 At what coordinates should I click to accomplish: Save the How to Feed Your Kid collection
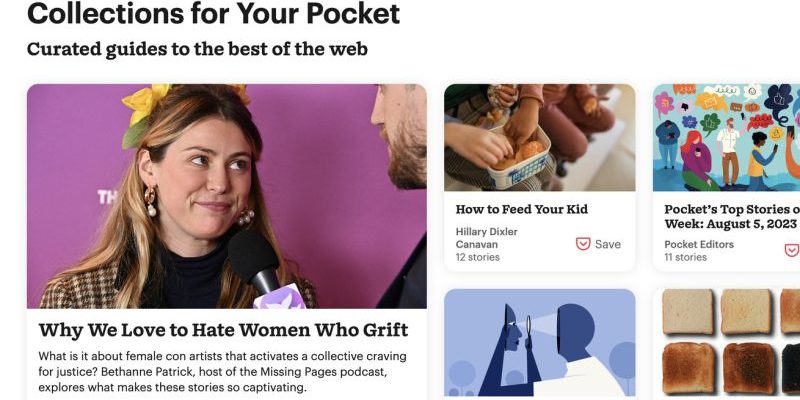pos(598,244)
